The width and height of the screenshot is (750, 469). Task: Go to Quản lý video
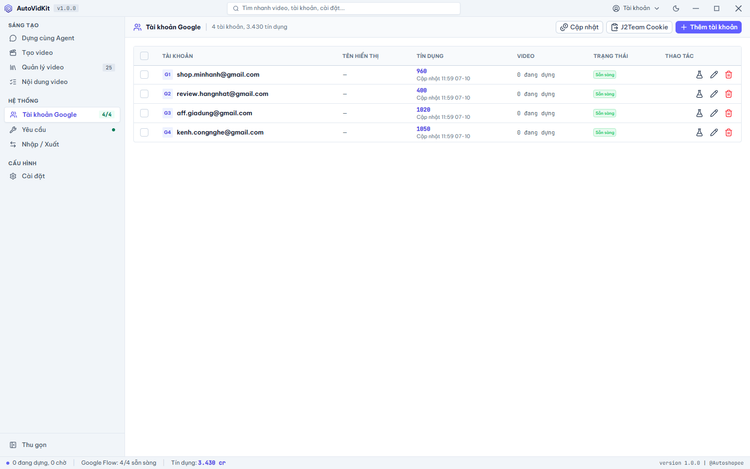(62, 67)
